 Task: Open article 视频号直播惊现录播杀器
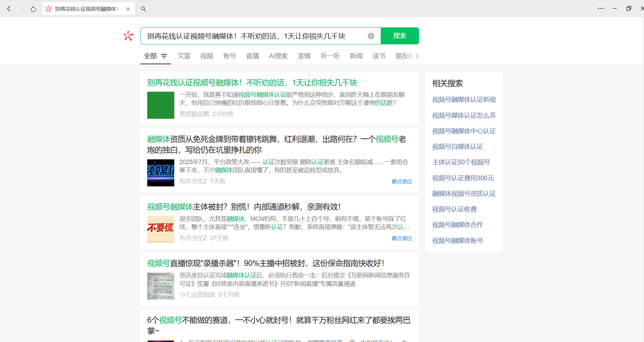pyautogui.click(x=266, y=264)
